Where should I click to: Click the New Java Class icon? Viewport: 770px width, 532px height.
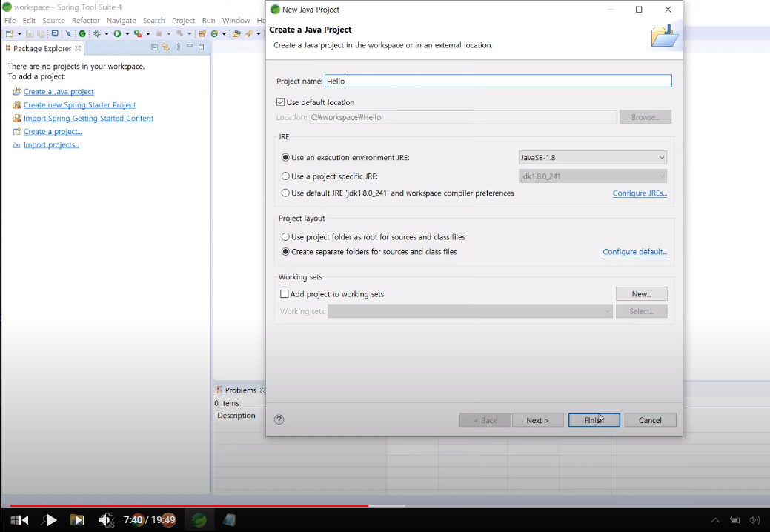click(x=214, y=34)
